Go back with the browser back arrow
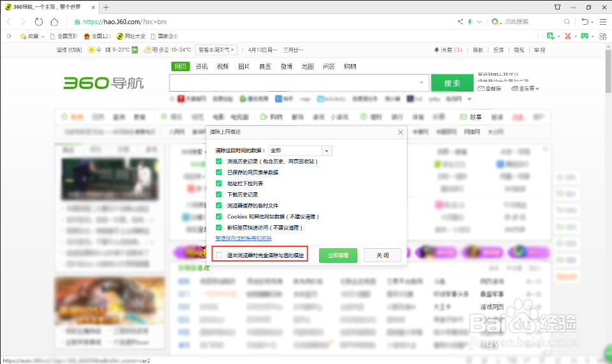This screenshot has width=612, height=364. point(9,22)
